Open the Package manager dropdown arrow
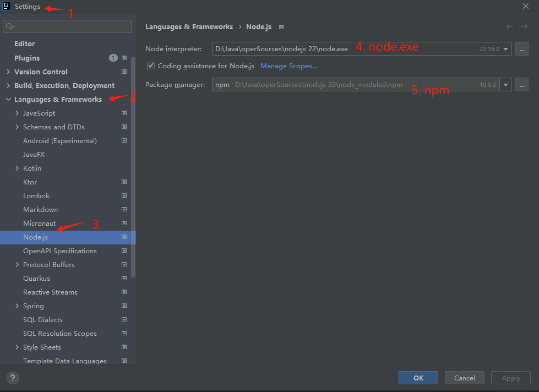 pyautogui.click(x=505, y=85)
